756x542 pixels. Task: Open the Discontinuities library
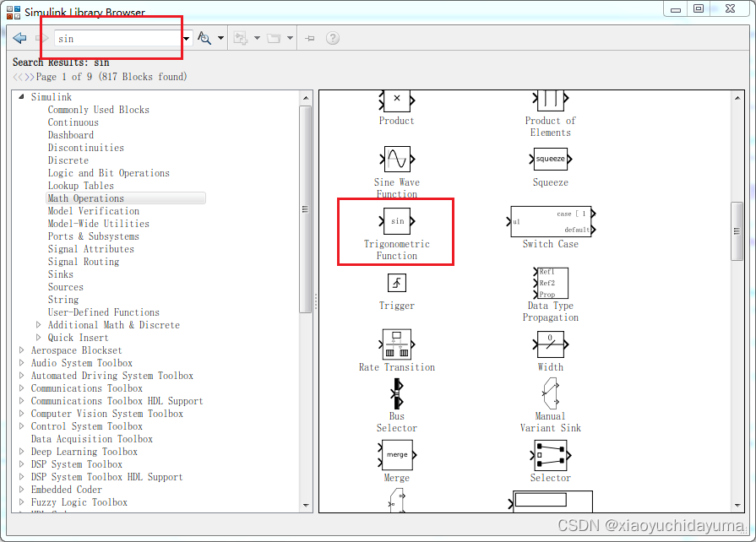[x=86, y=148]
